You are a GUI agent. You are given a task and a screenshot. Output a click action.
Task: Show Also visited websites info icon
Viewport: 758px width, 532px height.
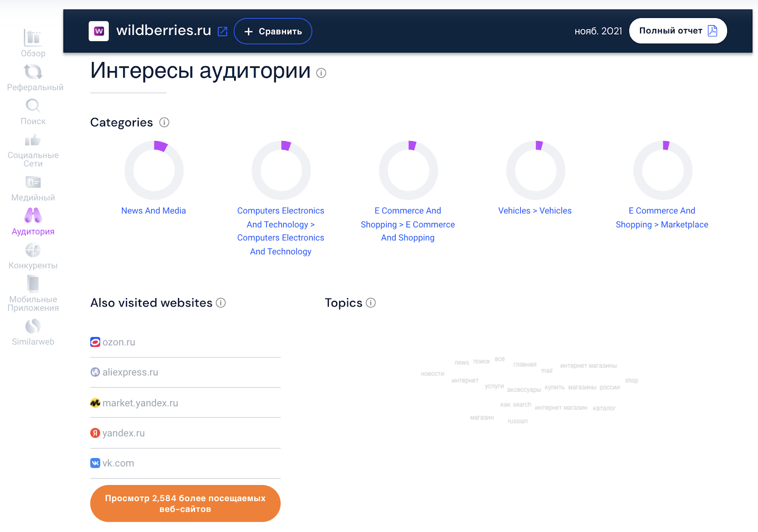tap(221, 303)
